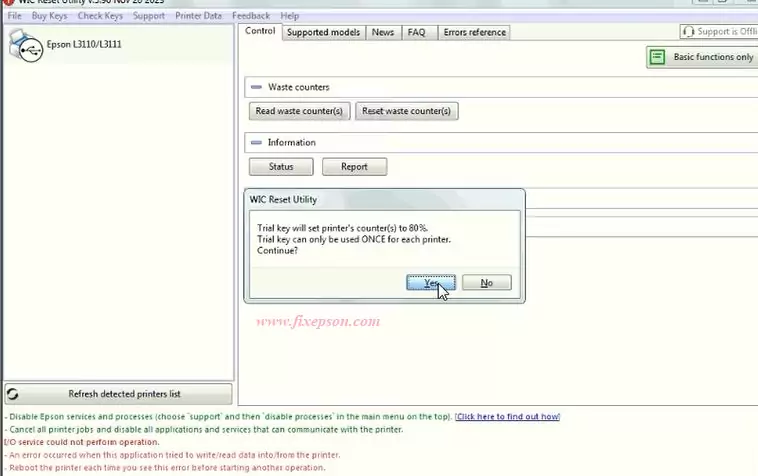758x476 pixels.
Task: Click the green Basic functions list icon
Action: tap(657, 57)
